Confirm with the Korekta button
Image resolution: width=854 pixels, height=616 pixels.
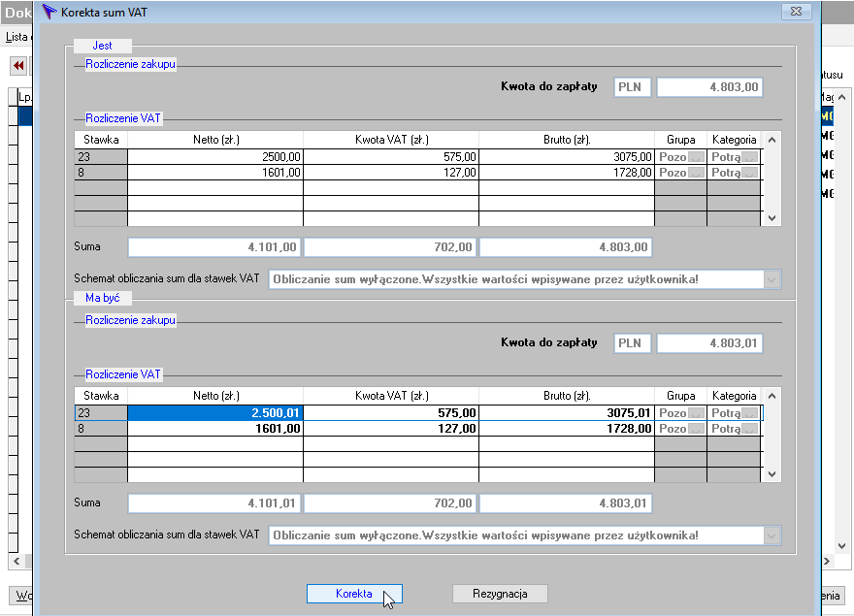coord(354,594)
